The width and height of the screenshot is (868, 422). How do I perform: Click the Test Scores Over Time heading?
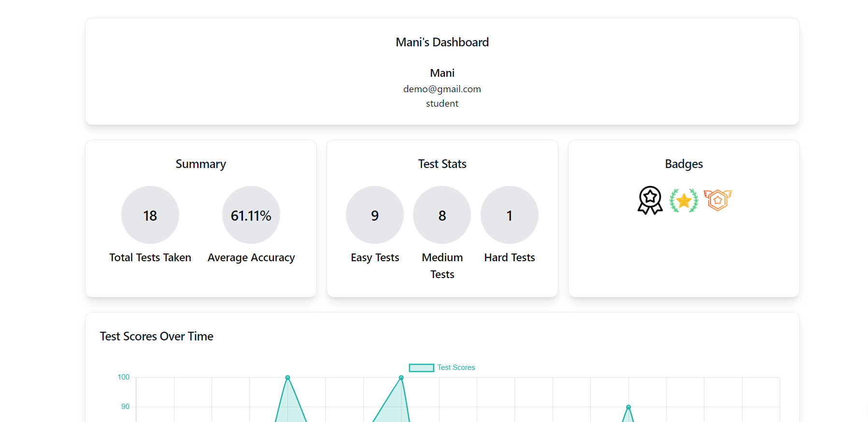click(x=157, y=337)
